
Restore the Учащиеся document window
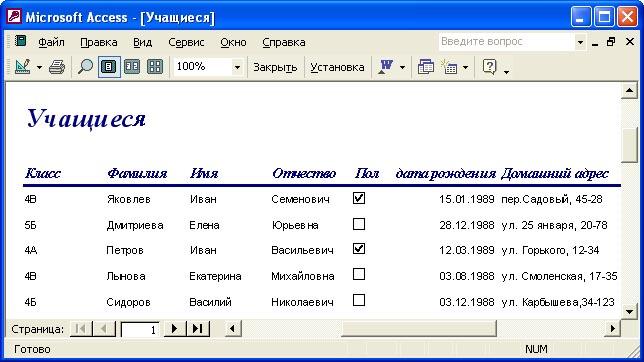pos(611,42)
